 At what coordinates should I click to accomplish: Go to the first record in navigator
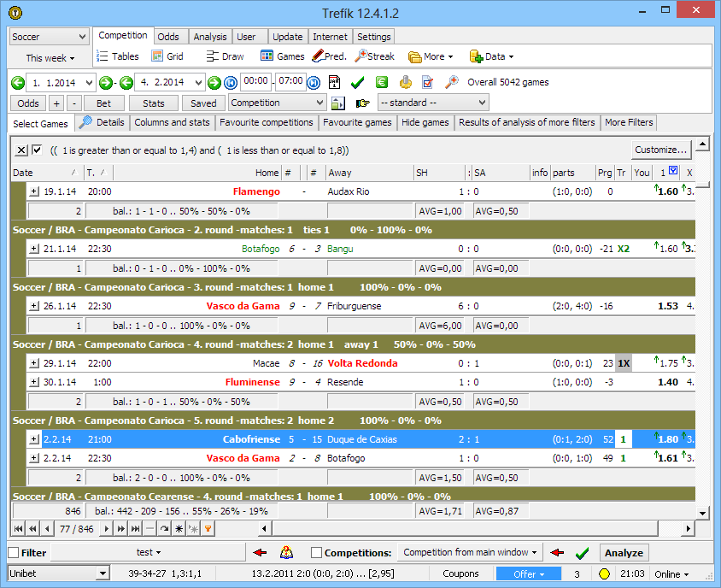tap(19, 529)
